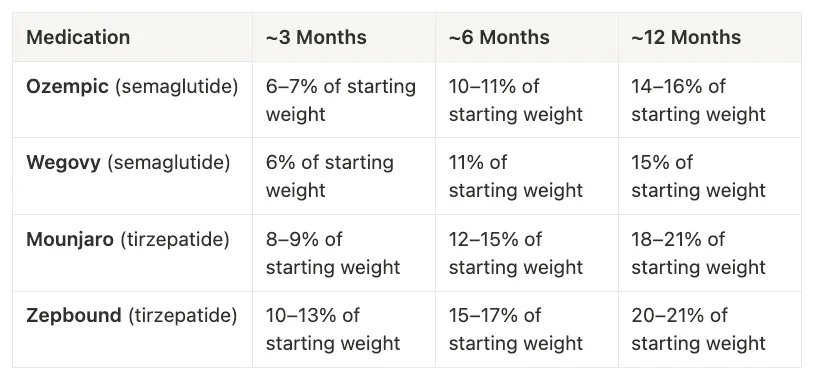Image resolution: width=816 pixels, height=379 pixels.
Task: Click Ozempic 3-month cell showing 6–7%
Action: (x=341, y=100)
